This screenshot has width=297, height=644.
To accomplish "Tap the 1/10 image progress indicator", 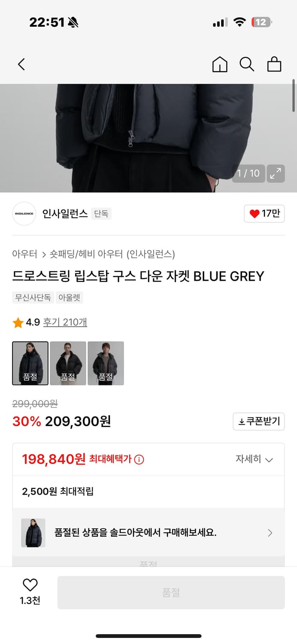I will pyautogui.click(x=248, y=173).
